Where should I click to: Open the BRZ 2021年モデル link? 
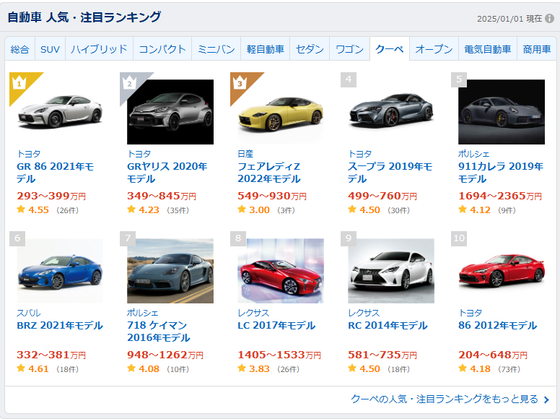click(x=60, y=325)
